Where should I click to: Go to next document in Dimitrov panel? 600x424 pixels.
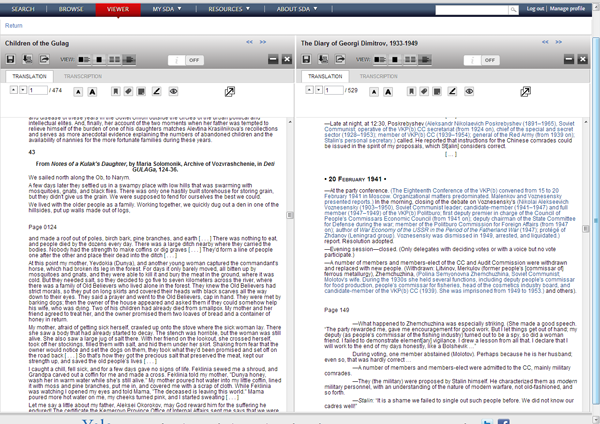tap(559, 42)
